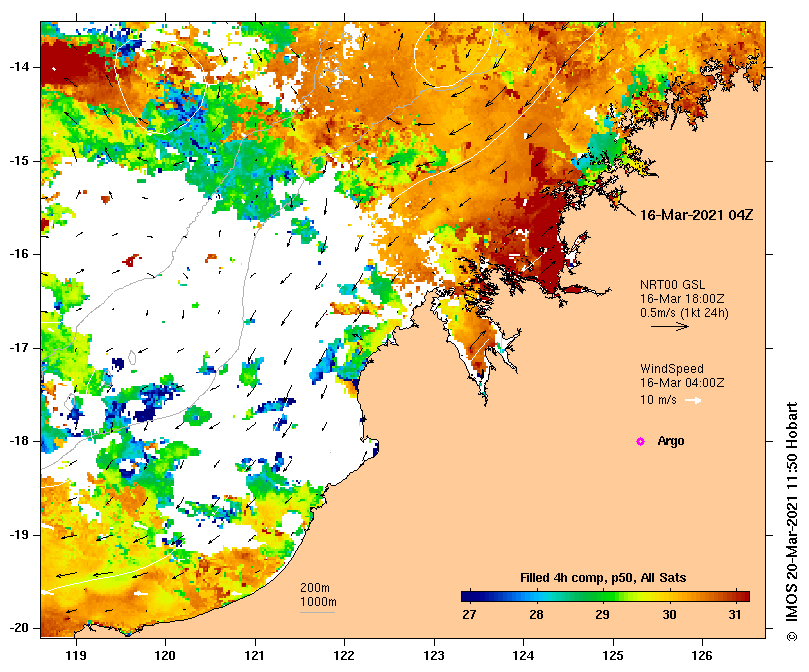809x672 pixels.
Task: Click the '16-Mar 04:00Z' wind timestamp
Action: point(682,383)
